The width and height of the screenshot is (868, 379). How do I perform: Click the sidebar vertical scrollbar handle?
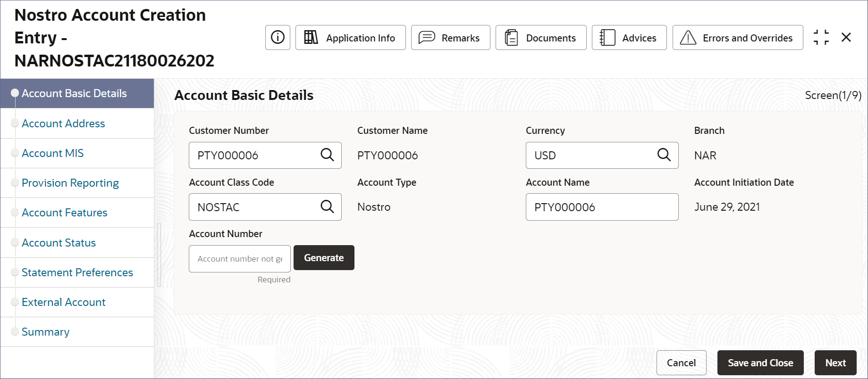[159, 255]
